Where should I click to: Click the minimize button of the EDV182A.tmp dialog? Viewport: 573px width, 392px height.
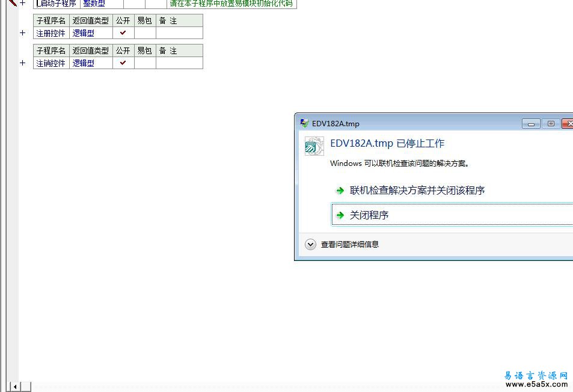point(530,123)
